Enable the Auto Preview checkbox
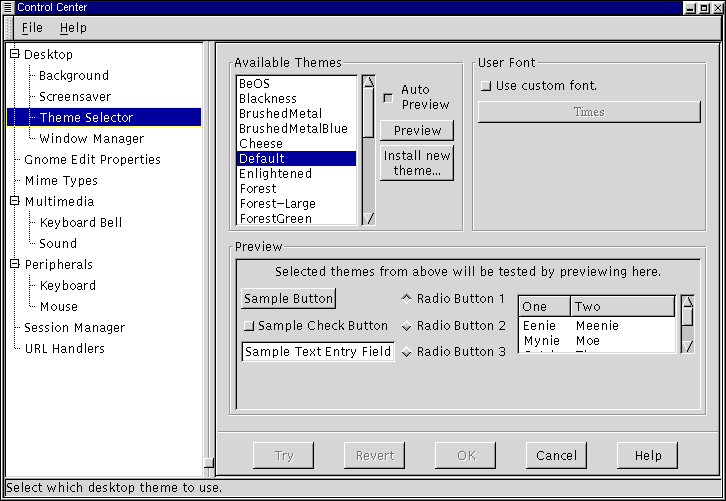 (388, 98)
